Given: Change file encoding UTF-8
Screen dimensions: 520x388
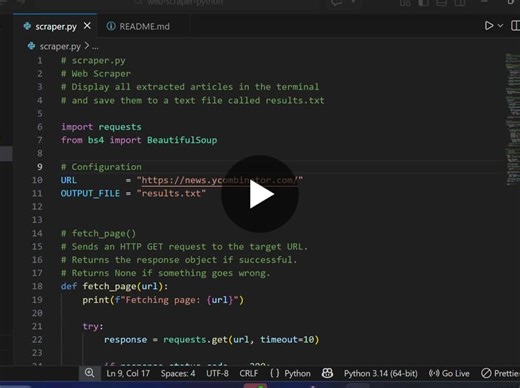Looking at the screenshot, I should pyautogui.click(x=217, y=373).
